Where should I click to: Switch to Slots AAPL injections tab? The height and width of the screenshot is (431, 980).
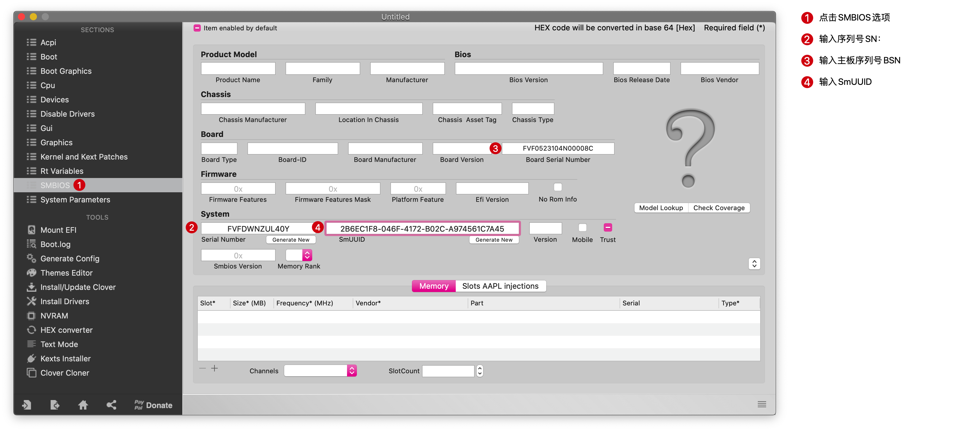(x=500, y=286)
